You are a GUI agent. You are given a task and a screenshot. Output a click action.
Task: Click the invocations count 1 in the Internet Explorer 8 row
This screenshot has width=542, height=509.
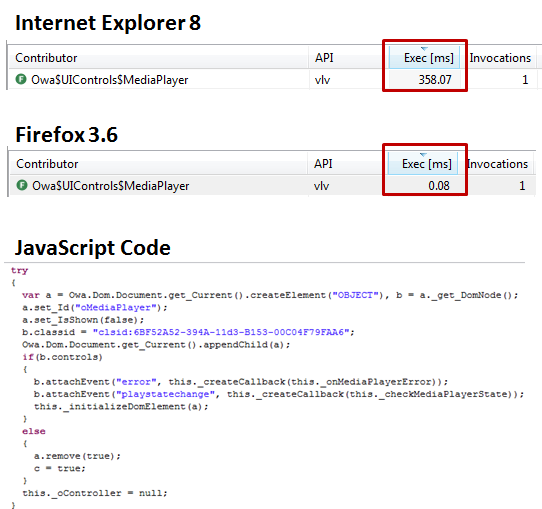525,80
